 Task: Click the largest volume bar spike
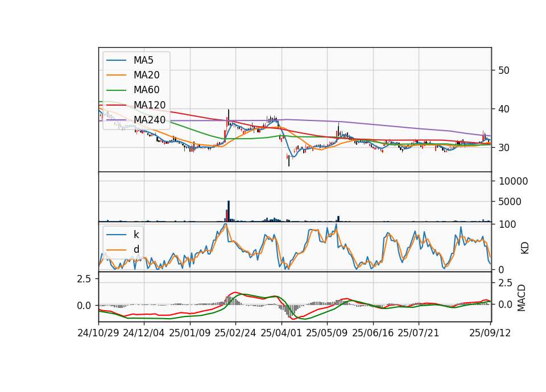click(x=229, y=211)
